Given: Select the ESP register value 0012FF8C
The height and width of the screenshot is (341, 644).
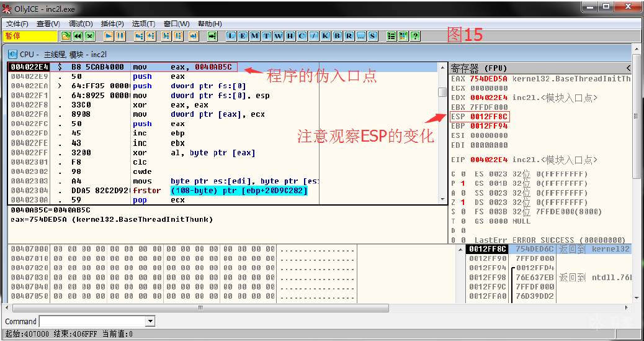Looking at the screenshot, I should (x=489, y=117).
